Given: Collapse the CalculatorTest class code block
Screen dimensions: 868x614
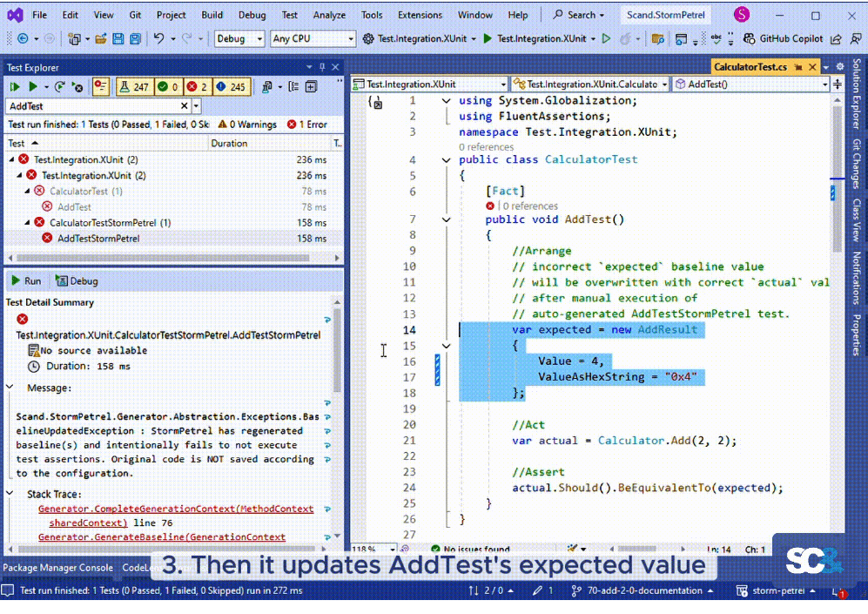Looking at the screenshot, I should click(446, 160).
